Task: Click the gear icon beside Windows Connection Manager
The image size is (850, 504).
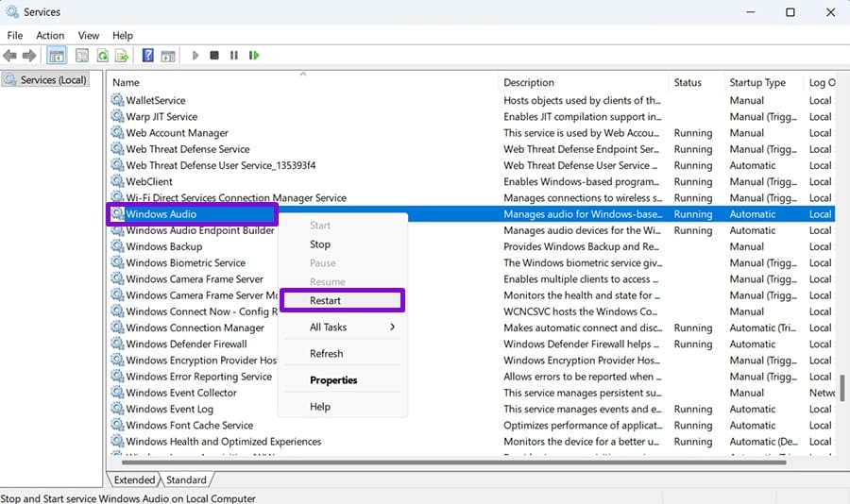Action: click(x=117, y=328)
